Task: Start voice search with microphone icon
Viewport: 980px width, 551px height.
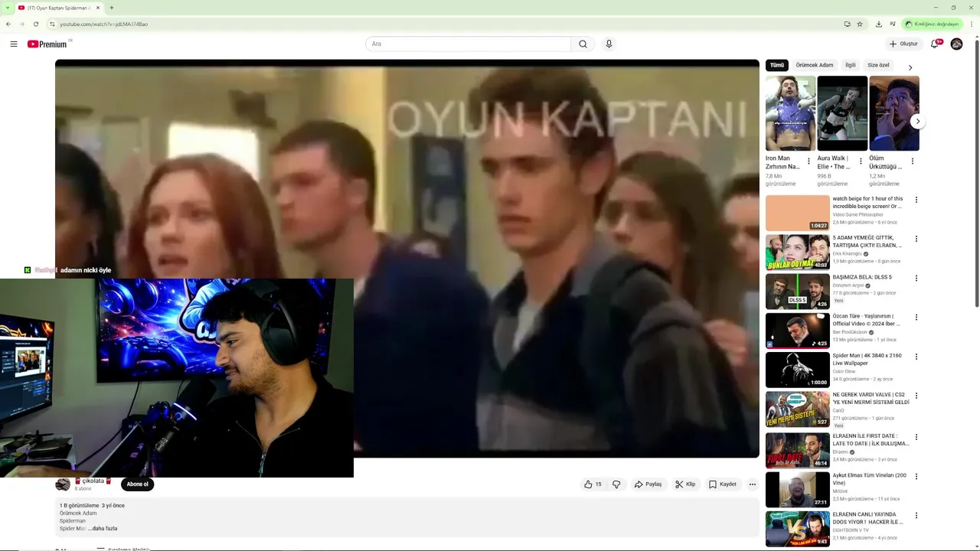Action: point(609,44)
